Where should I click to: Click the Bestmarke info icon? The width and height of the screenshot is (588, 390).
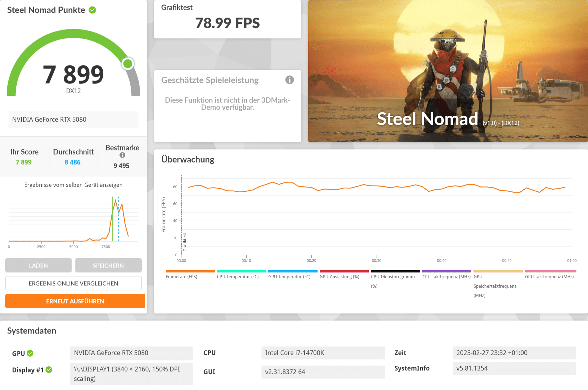[x=122, y=155]
